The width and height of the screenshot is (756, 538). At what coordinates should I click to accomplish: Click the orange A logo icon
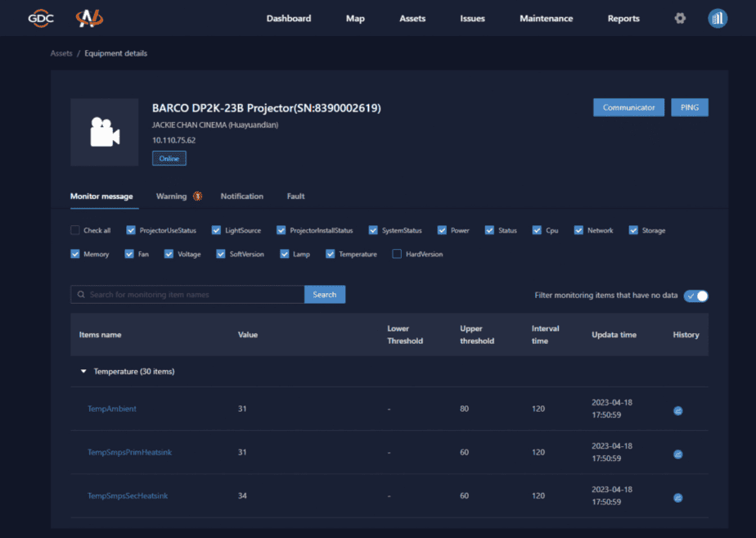pos(89,18)
